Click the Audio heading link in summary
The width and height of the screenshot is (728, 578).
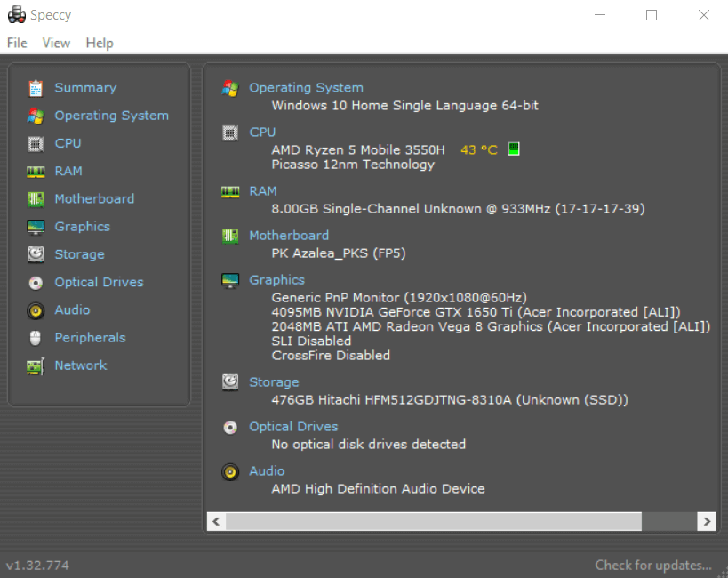(x=267, y=471)
